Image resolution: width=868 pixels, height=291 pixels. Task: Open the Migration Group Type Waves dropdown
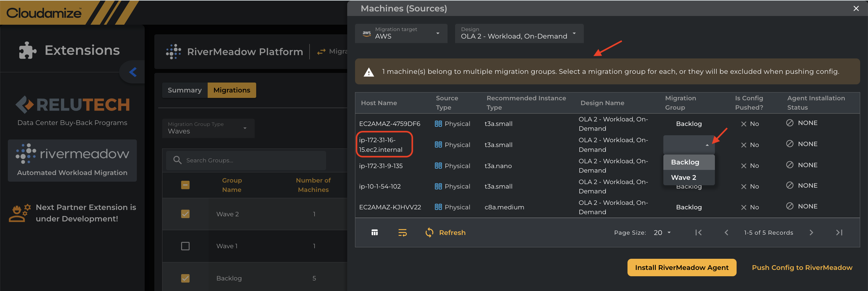coord(208,128)
